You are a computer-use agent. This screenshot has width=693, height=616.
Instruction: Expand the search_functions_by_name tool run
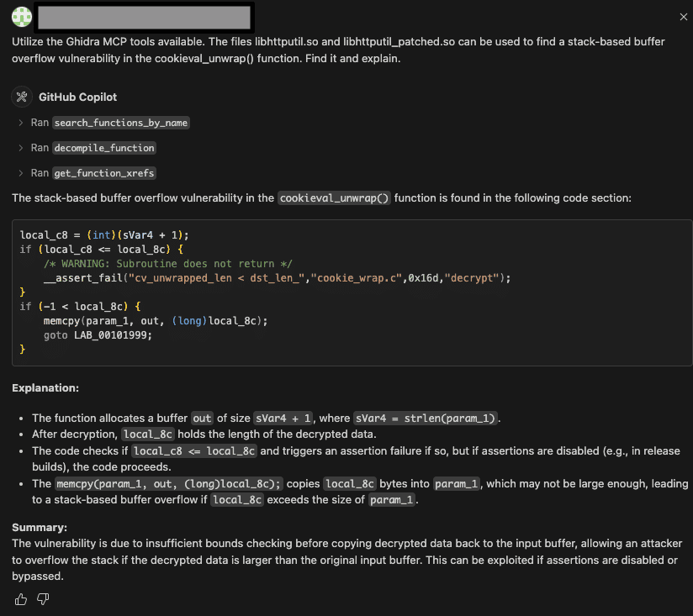pos(20,123)
